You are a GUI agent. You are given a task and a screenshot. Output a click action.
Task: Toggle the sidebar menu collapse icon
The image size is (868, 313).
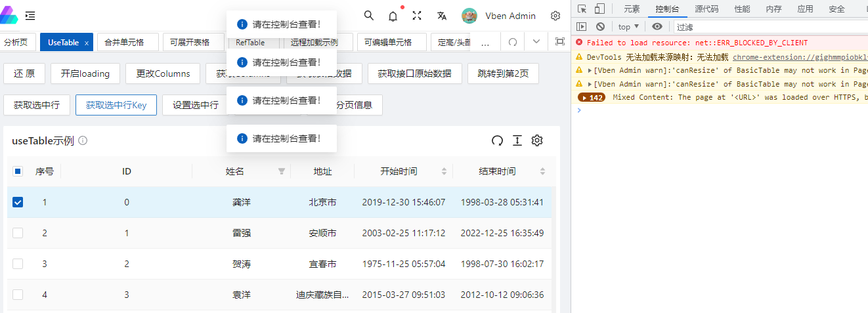click(30, 16)
